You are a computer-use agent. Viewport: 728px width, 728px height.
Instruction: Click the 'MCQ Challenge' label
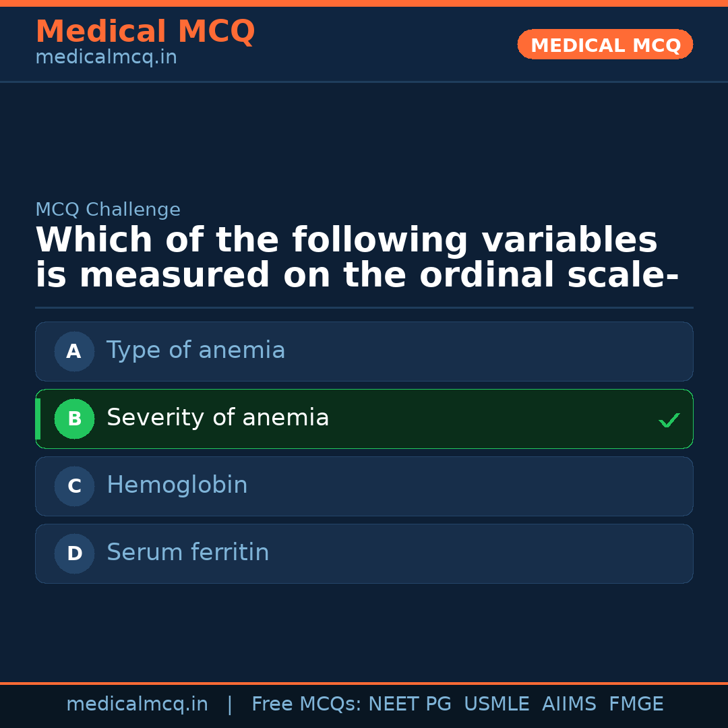tap(108, 210)
